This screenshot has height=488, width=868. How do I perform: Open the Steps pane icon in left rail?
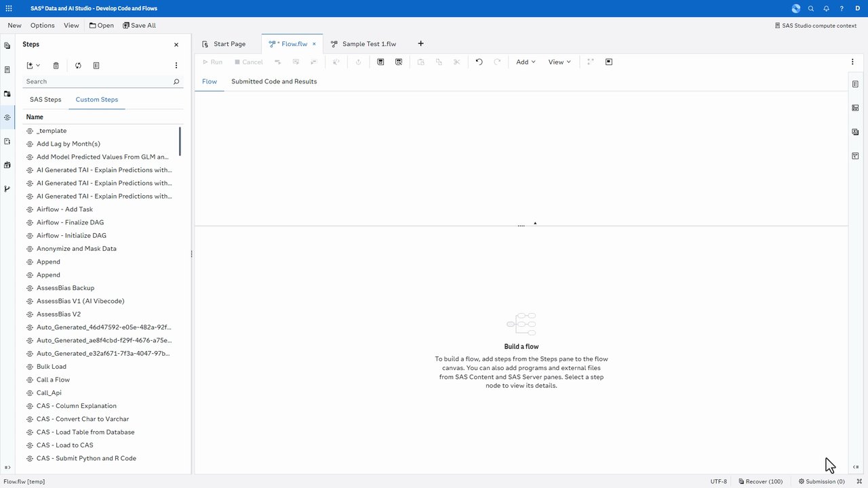pos(7,117)
